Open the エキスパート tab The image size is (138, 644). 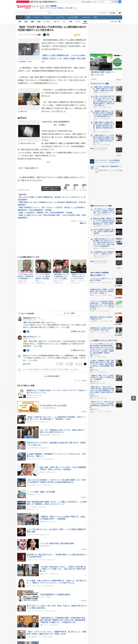click(x=48, y=17)
